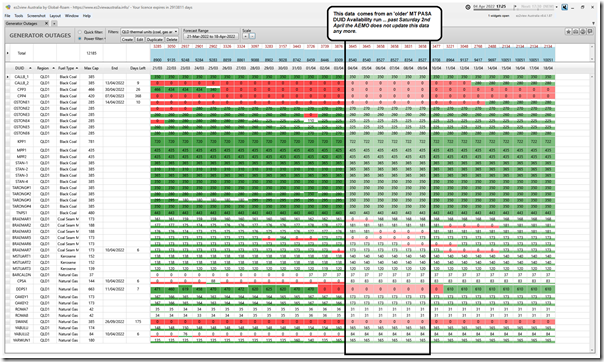Image resolution: width=604 pixels, height=362 pixels.
Task: Click the star favourite icon in widget header
Action: coord(569,32)
